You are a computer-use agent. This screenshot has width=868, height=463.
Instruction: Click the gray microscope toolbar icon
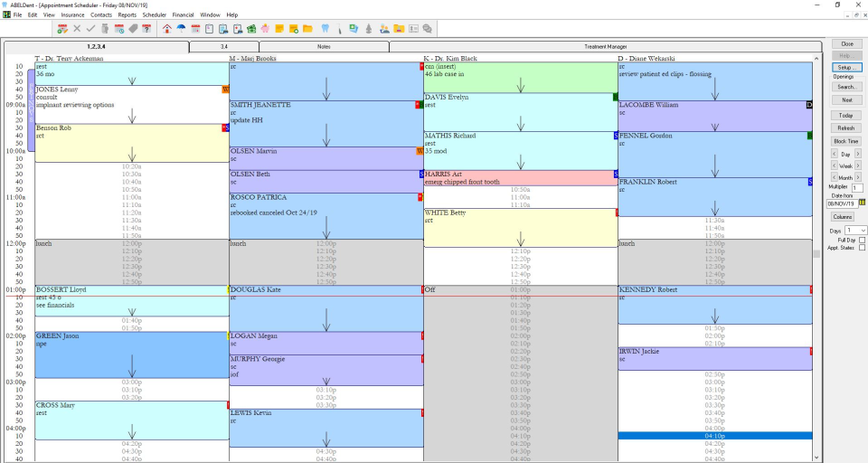coord(369,29)
